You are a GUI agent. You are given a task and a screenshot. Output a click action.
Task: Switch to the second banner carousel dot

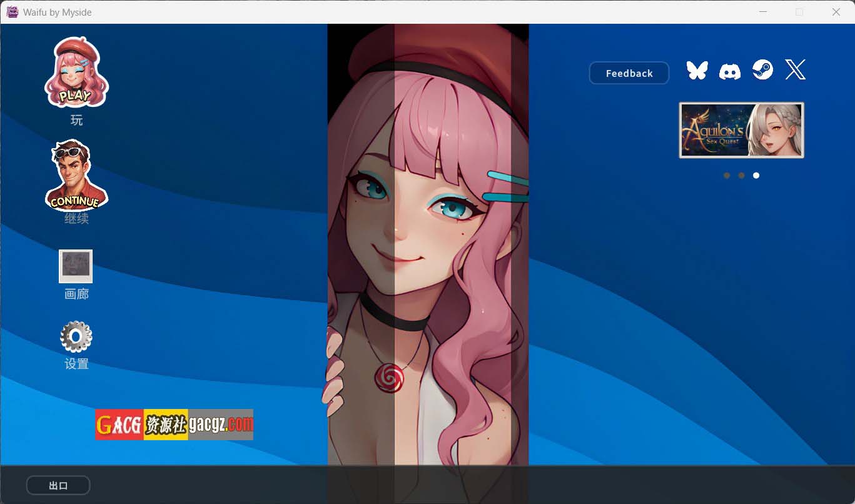click(x=741, y=176)
